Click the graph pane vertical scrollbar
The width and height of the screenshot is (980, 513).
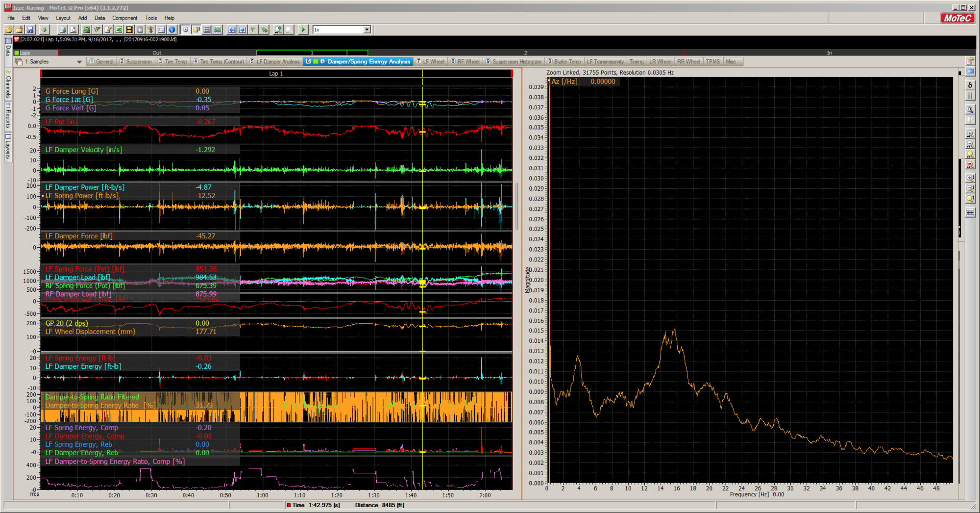[x=516, y=206]
